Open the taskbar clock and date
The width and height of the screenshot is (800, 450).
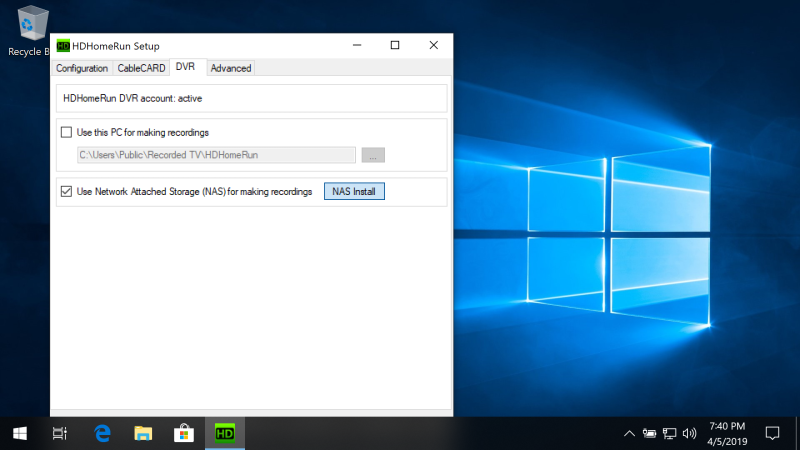coord(727,434)
